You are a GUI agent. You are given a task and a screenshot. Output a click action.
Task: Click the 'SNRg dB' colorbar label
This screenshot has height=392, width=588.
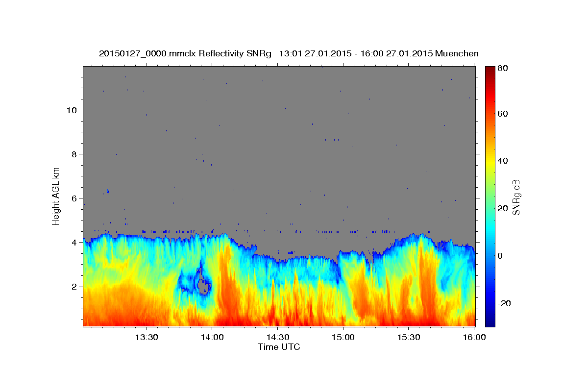pos(516,197)
